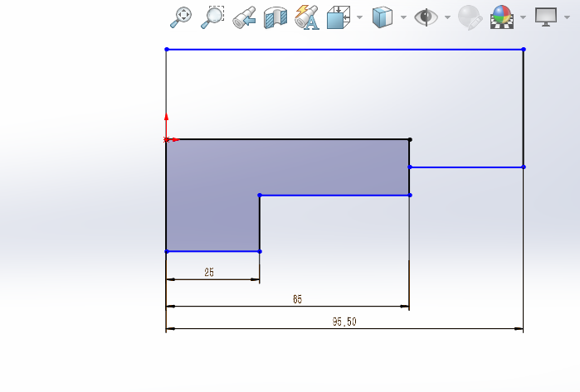This screenshot has height=392, width=580.
Task: Activate the Zoom to Area tool
Action: [212, 17]
